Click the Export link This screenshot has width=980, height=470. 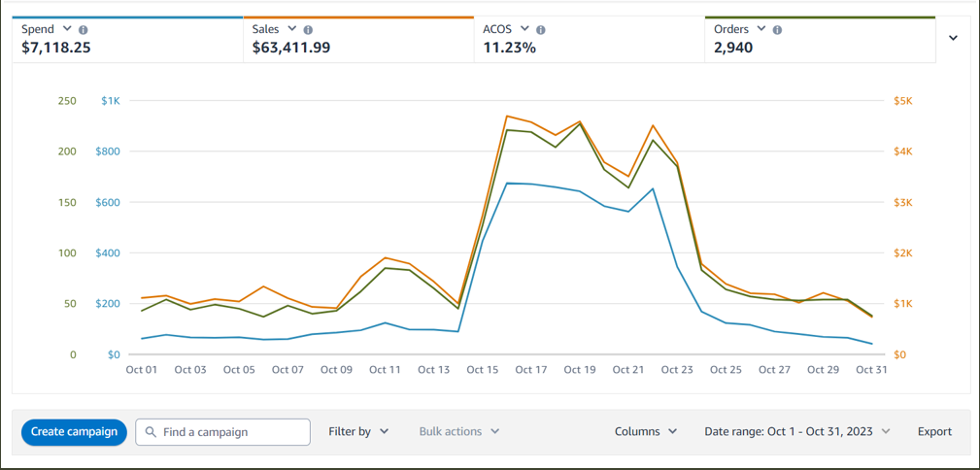pyautogui.click(x=934, y=432)
